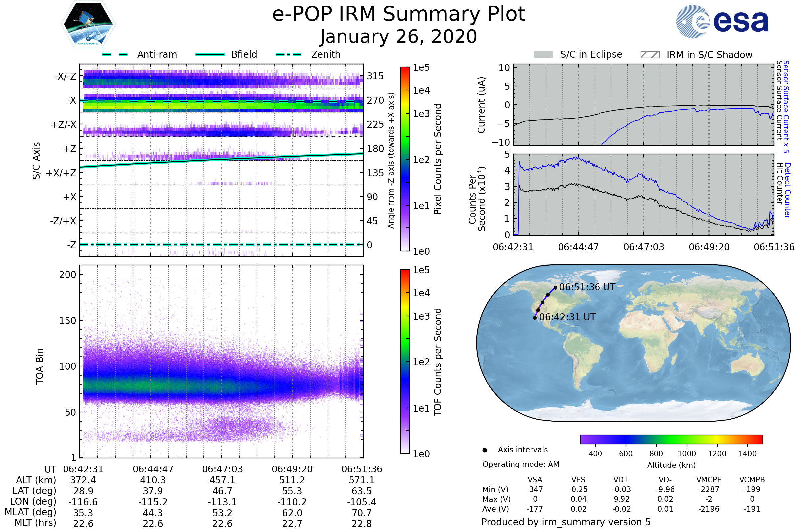
Task: Click the Altitude (km) color scale bar
Action: point(671,439)
